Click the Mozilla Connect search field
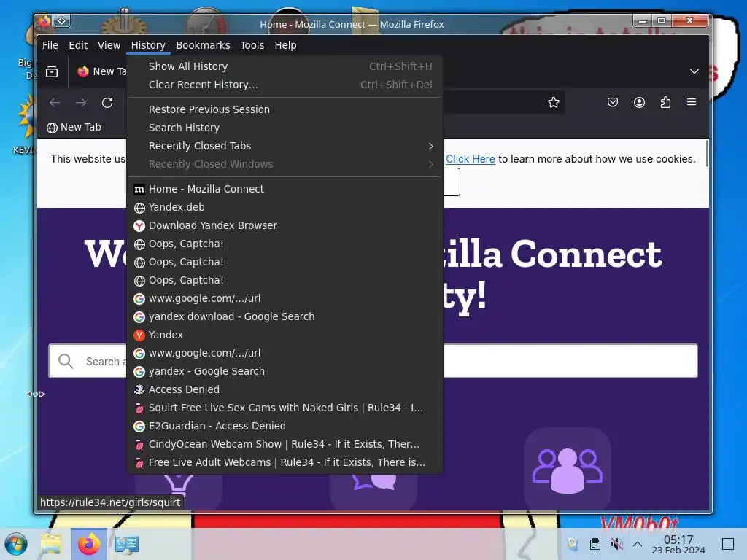The height and width of the screenshot is (560, 747). pyautogui.click(x=373, y=361)
